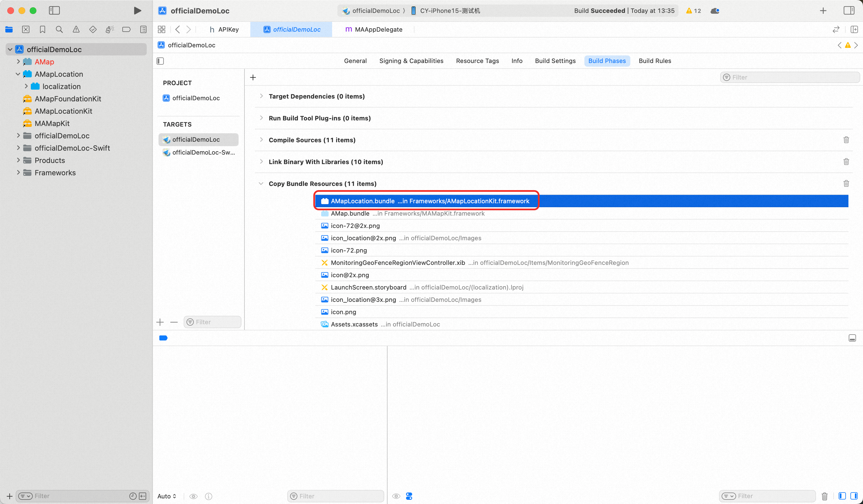Select the officialDemoLoc scheme in toolbar
863x504 pixels.
(371, 11)
